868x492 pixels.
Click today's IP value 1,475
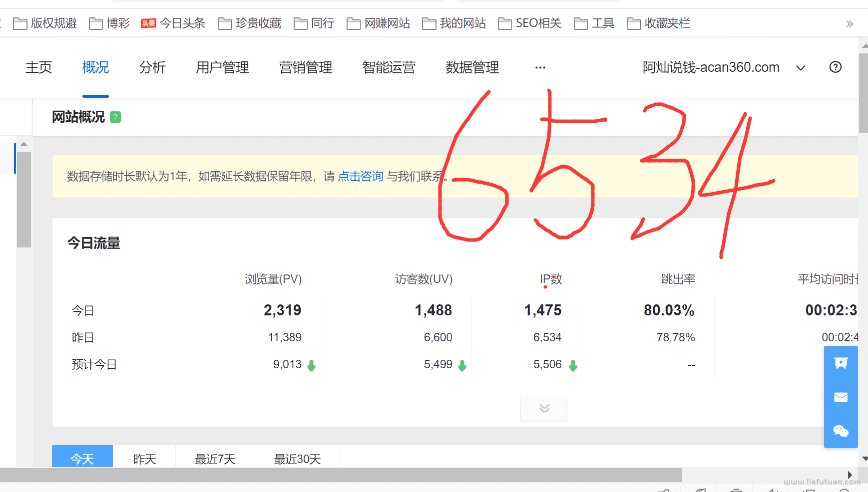click(x=543, y=310)
